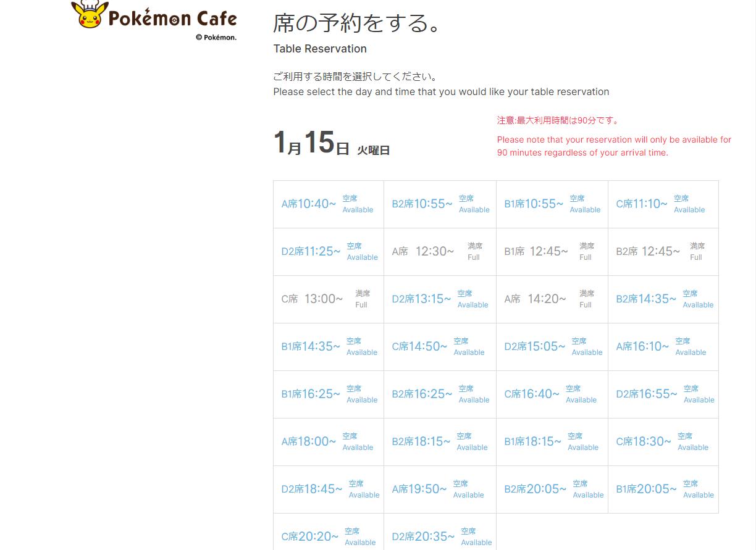The height and width of the screenshot is (550, 756).
Task: Click the full A席 12:30 slot
Action: coord(440,252)
